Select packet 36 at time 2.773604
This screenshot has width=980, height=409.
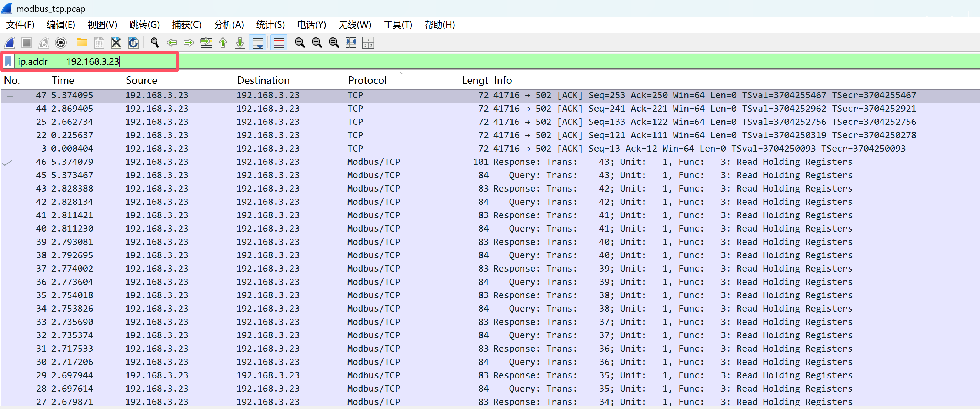pyautogui.click(x=490, y=282)
